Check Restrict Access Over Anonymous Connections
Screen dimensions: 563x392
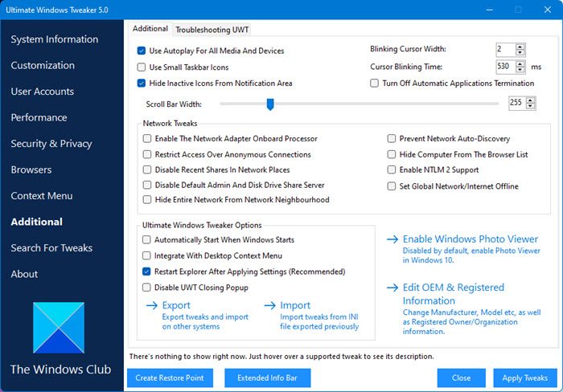tap(147, 154)
